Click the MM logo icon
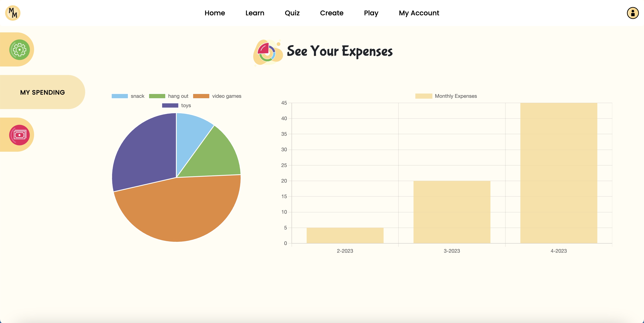 point(13,13)
